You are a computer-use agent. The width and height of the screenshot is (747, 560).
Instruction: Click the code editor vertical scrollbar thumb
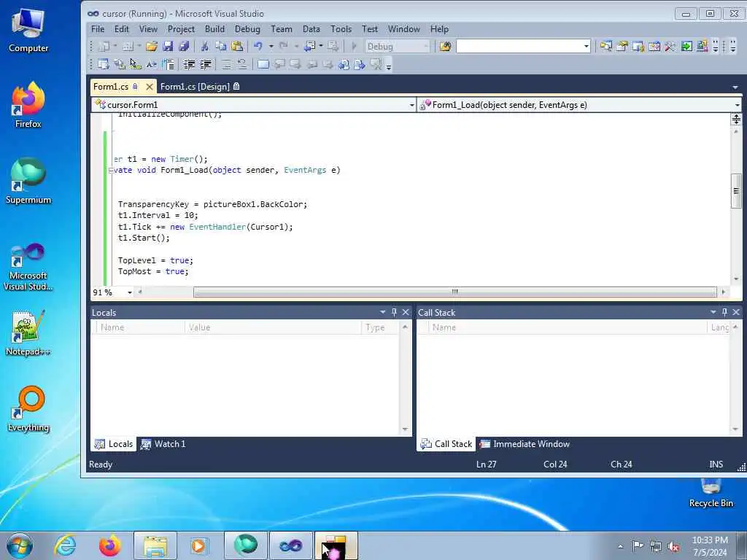(736, 191)
